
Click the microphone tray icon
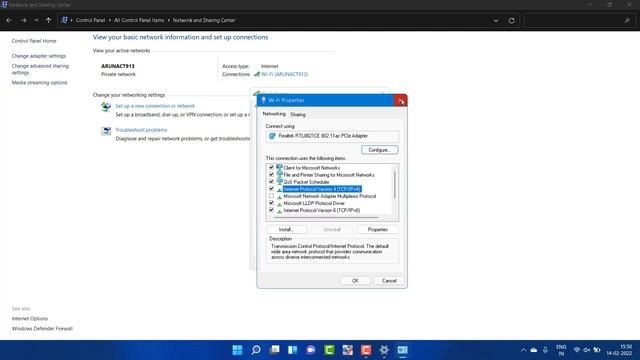pyautogui.click(x=545, y=350)
